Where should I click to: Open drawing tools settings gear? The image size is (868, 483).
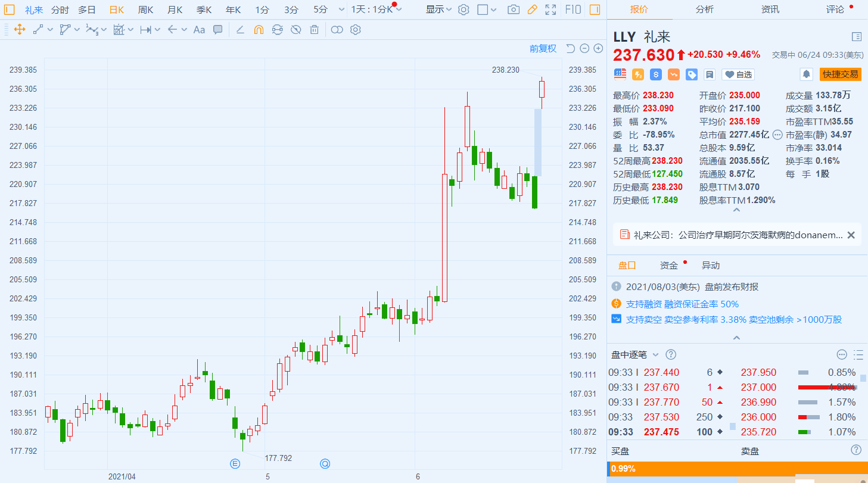356,30
